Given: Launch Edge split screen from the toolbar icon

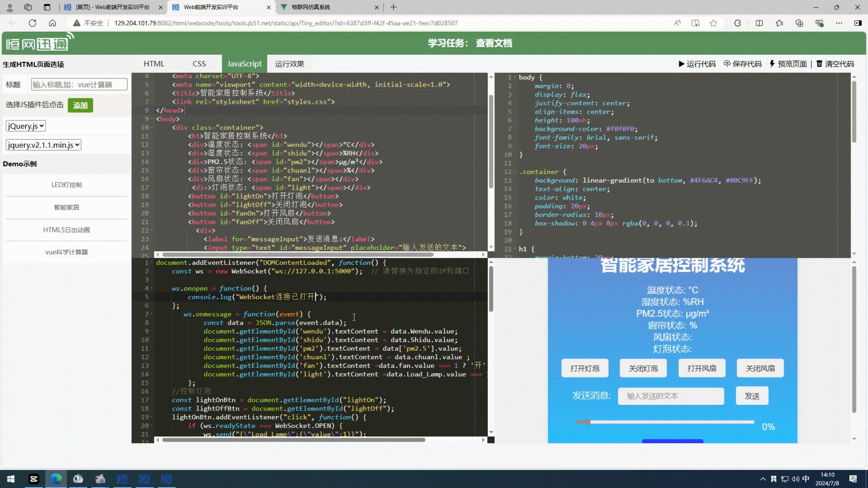Looking at the screenshot, I should 759,23.
